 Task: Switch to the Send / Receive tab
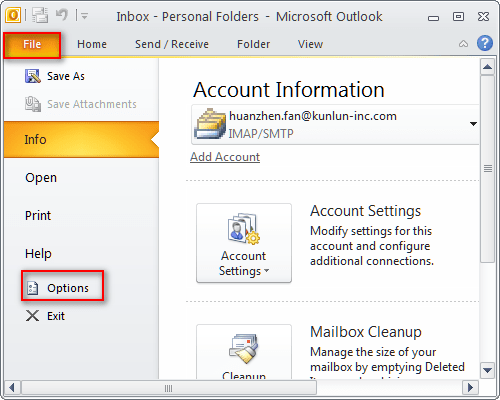coord(172,44)
